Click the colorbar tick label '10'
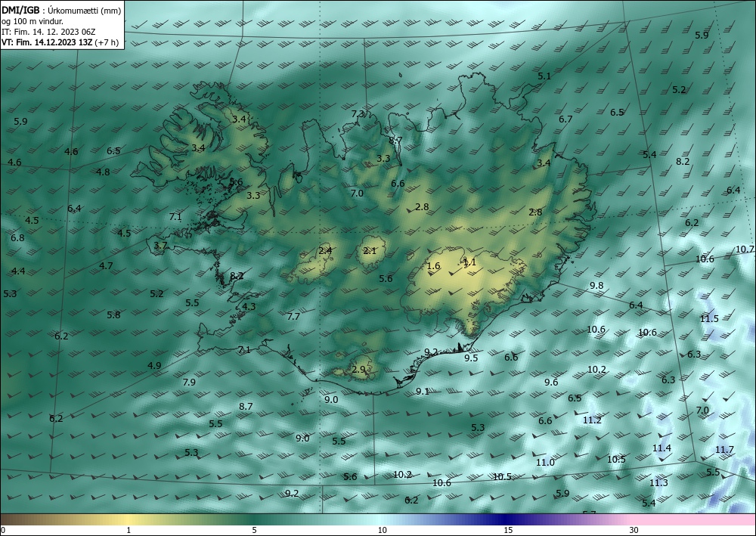This screenshot has width=756, height=536. 382,530
